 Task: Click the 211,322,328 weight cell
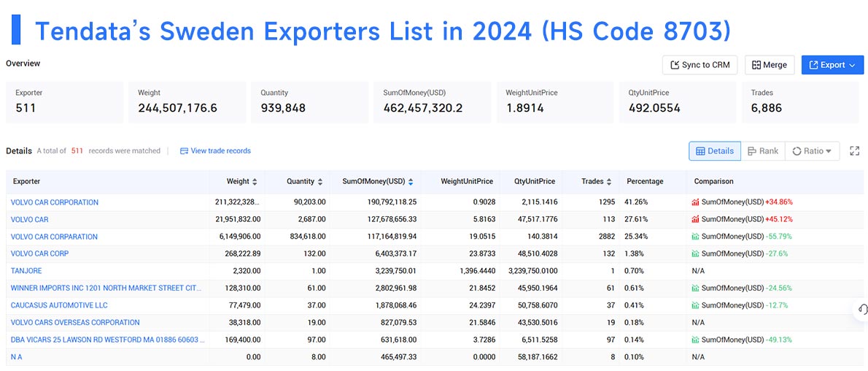[237, 202]
